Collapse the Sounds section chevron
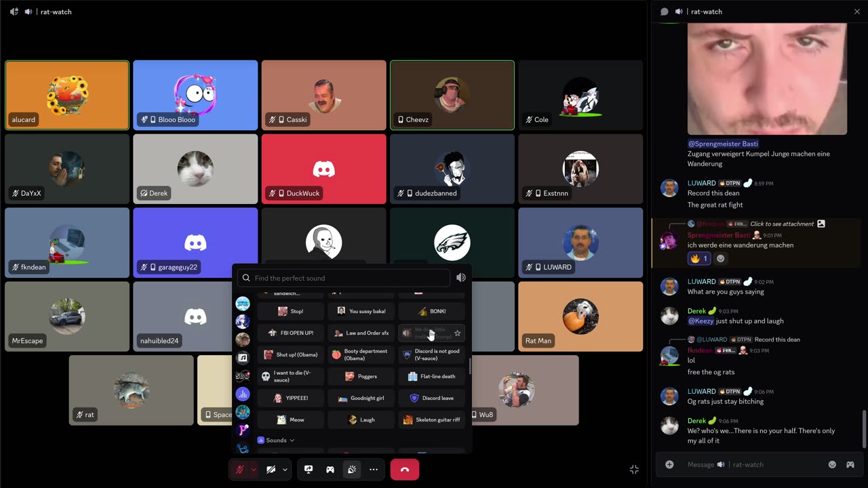The height and width of the screenshot is (488, 868). coord(292,441)
